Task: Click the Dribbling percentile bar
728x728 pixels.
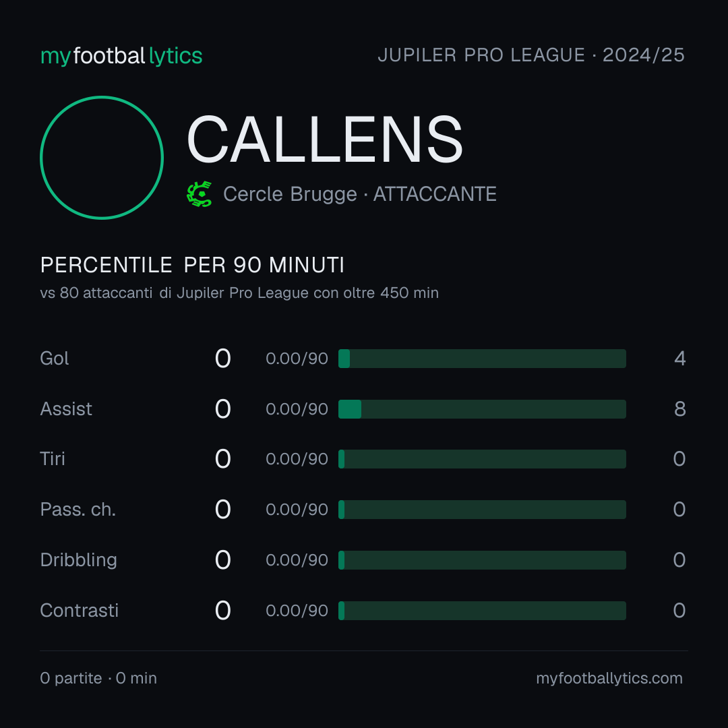Action: [482, 560]
